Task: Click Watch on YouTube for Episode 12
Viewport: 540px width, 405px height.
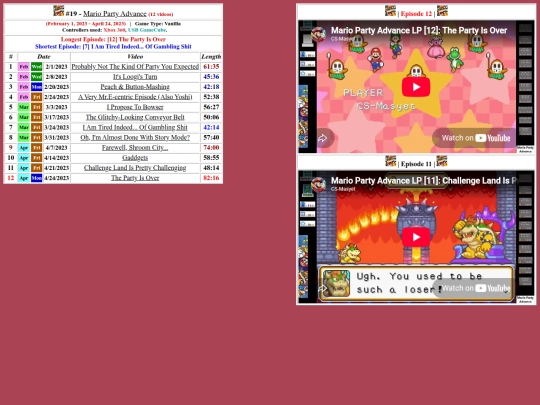Action: [x=476, y=138]
